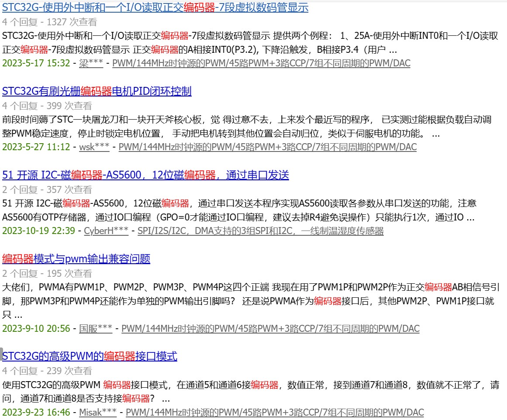Screen dimensions: 507x420
Task: Click the snippet line '正交编码器的A相接INT0(P3.2)'
Action: tap(200, 49)
